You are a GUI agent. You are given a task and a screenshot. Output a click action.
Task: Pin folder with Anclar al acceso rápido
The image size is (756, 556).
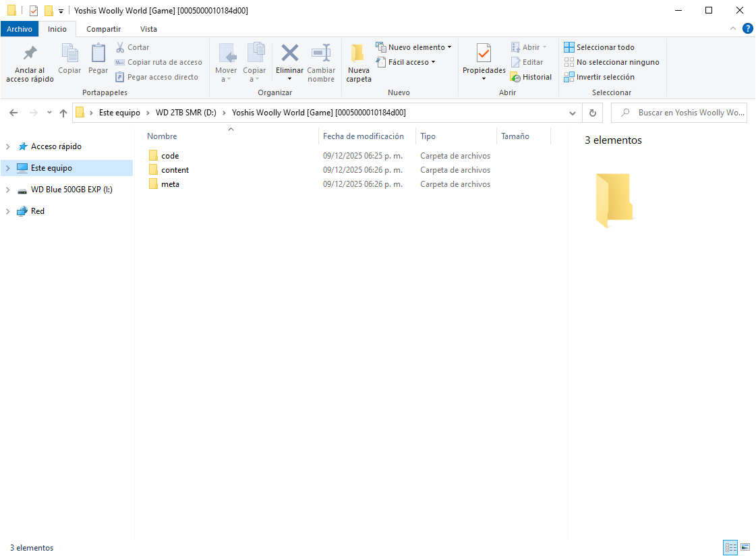click(30, 63)
